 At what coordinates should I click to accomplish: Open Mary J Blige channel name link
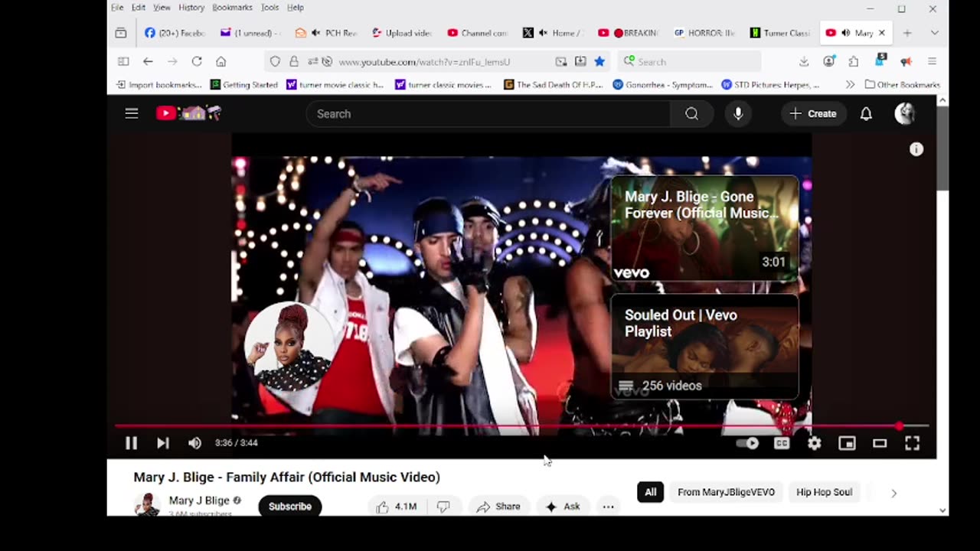199,500
